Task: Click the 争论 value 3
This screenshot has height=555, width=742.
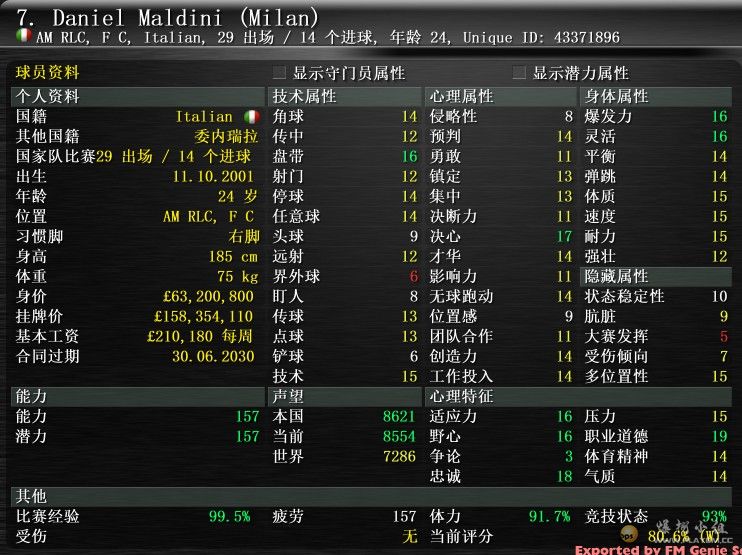Action: coord(568,456)
